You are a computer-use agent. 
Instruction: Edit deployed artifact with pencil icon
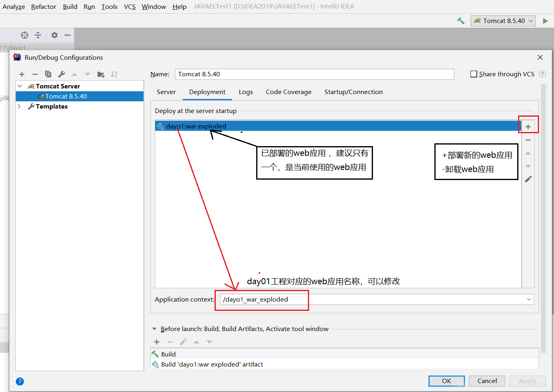point(528,179)
